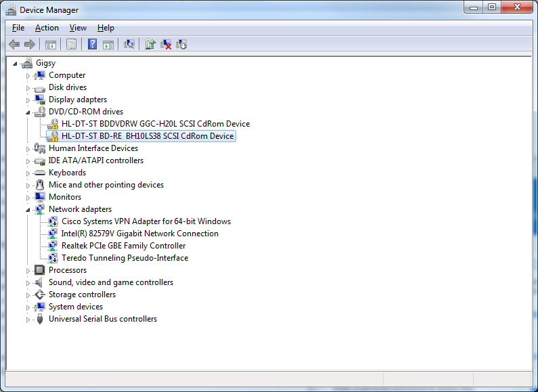Expand IDE ATA/ATAPI controllers category
The width and height of the screenshot is (538, 392).
tap(28, 161)
